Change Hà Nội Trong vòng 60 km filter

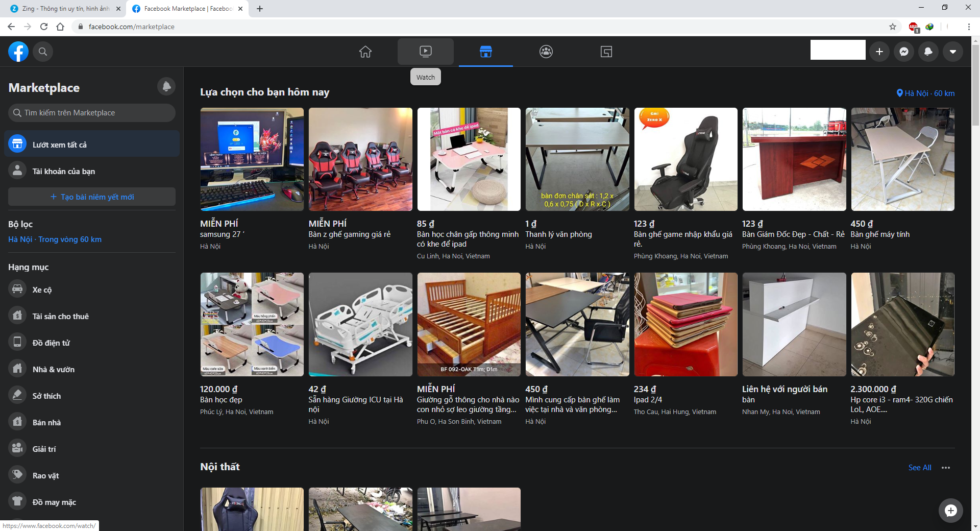click(x=55, y=239)
